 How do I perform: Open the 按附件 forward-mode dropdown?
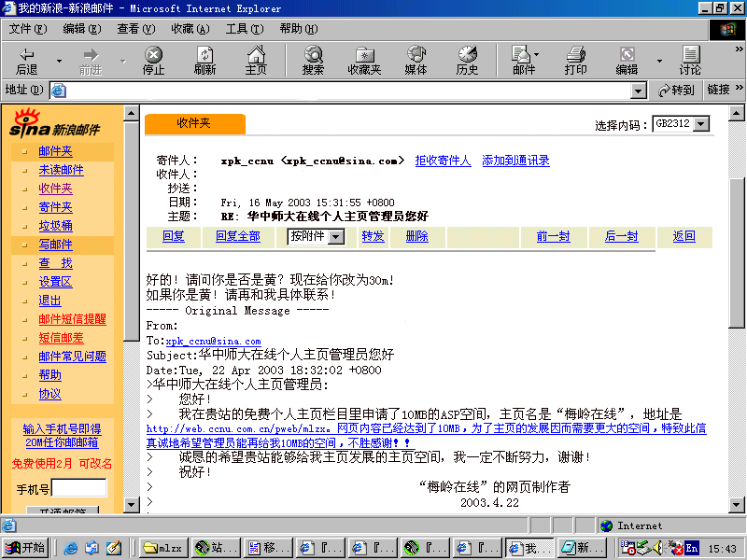point(336,237)
